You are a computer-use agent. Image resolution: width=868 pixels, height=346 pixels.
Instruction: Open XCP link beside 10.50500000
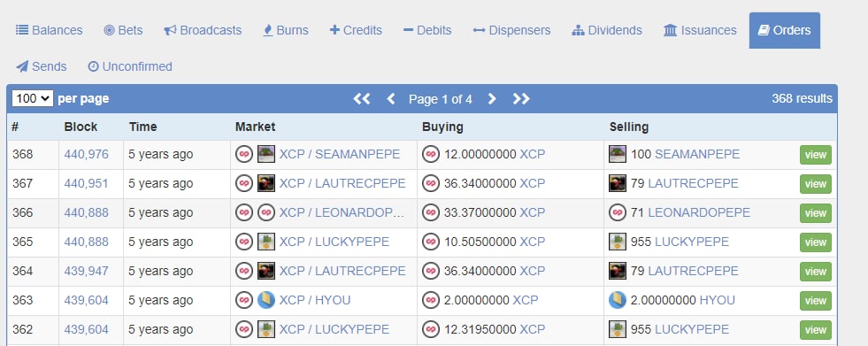click(x=532, y=242)
